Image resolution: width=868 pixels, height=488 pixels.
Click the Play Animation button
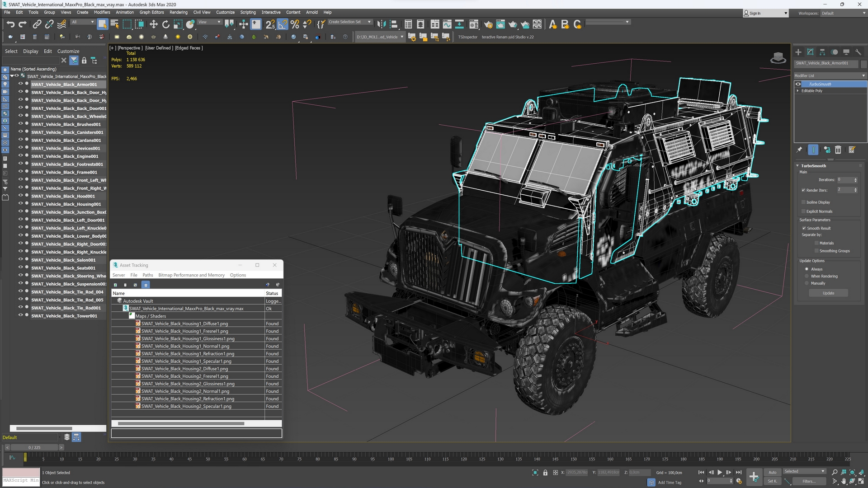coord(720,472)
